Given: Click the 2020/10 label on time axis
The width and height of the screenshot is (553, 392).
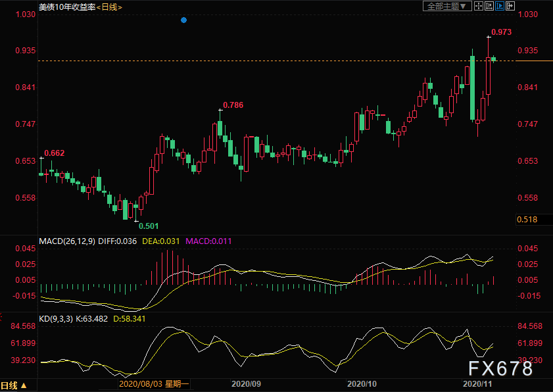Looking at the screenshot, I should [362, 383].
